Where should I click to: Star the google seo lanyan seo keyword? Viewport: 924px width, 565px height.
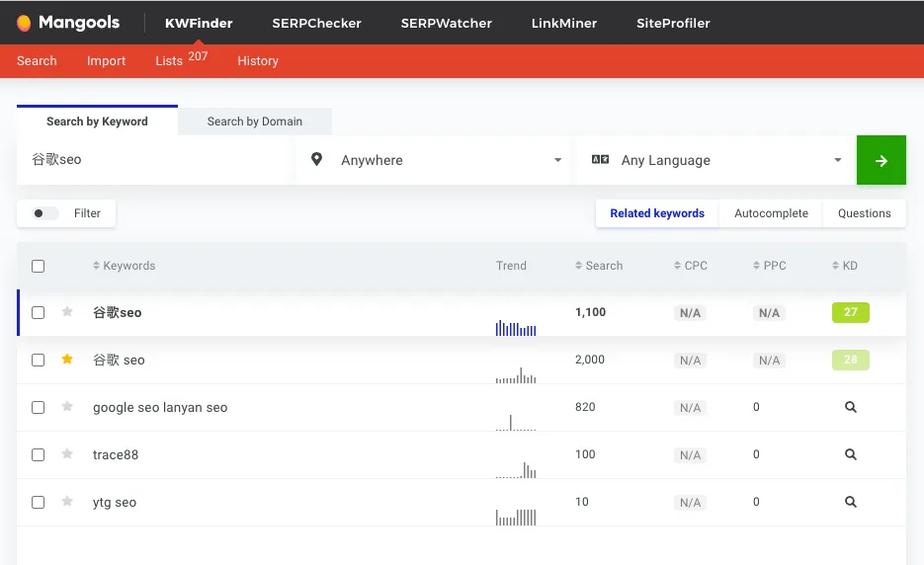(x=67, y=407)
